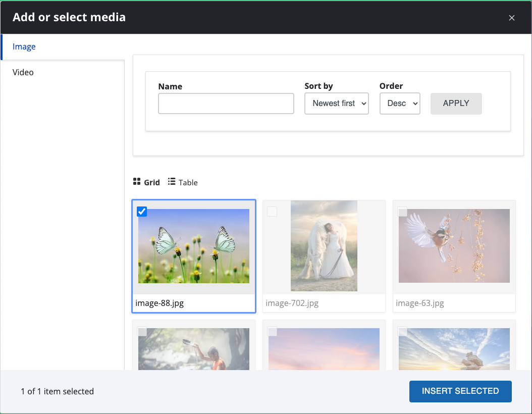Click the Apply filter button
The image size is (532, 414).
click(x=456, y=103)
